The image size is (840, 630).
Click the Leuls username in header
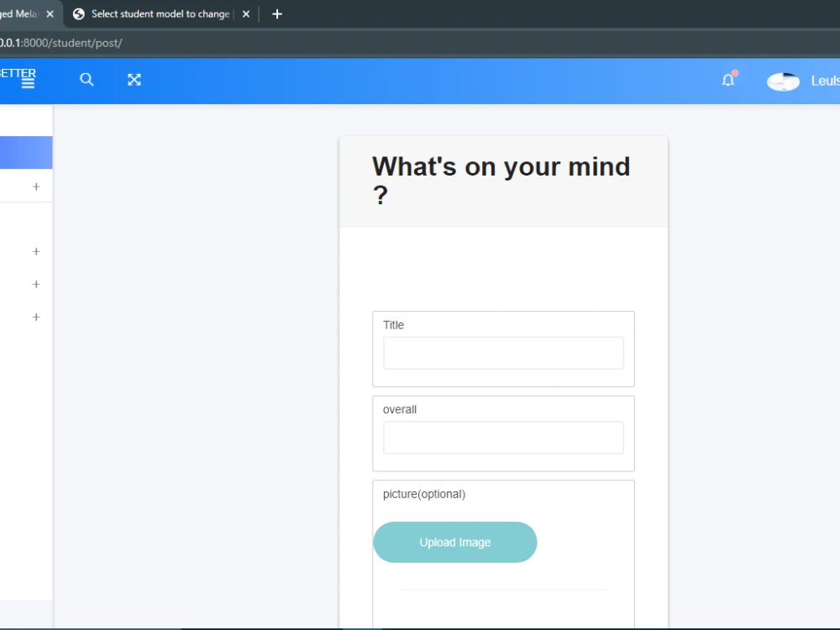click(x=825, y=81)
